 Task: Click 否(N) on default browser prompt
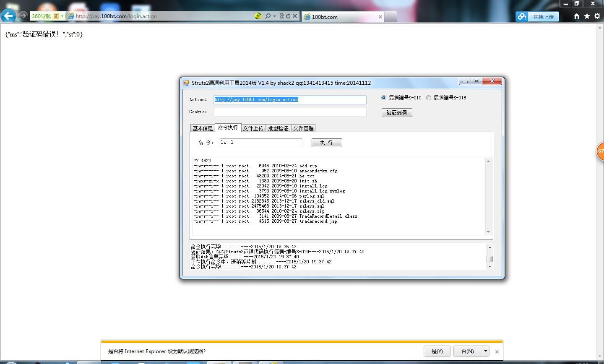(468, 351)
